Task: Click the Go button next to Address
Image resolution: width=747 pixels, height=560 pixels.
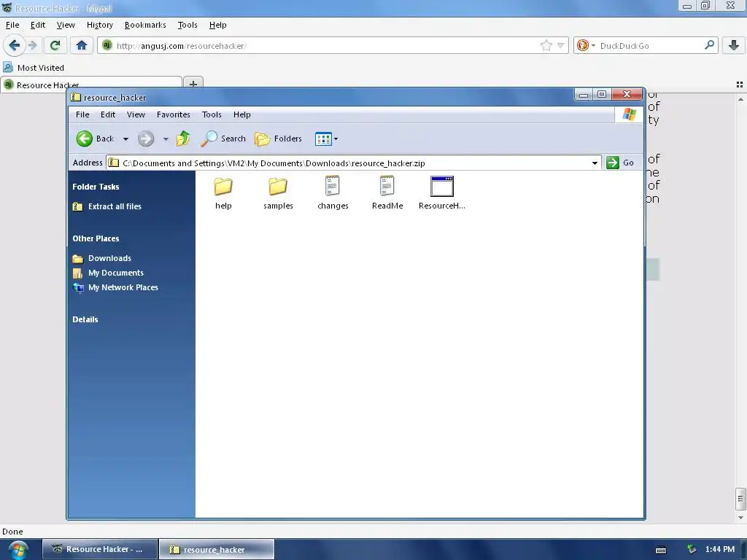Action: point(620,163)
